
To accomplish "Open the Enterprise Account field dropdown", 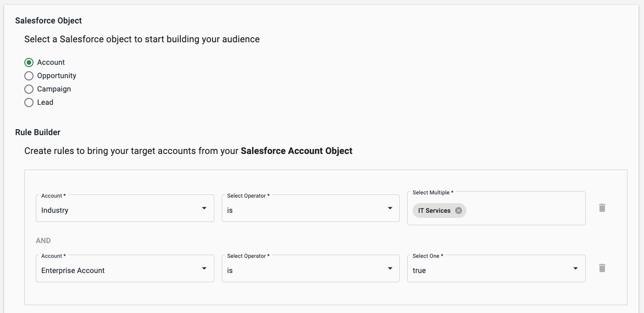I will click(125, 268).
